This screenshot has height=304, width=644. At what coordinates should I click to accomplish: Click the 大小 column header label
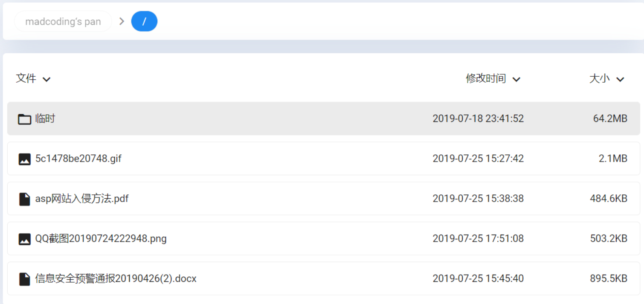(599, 78)
